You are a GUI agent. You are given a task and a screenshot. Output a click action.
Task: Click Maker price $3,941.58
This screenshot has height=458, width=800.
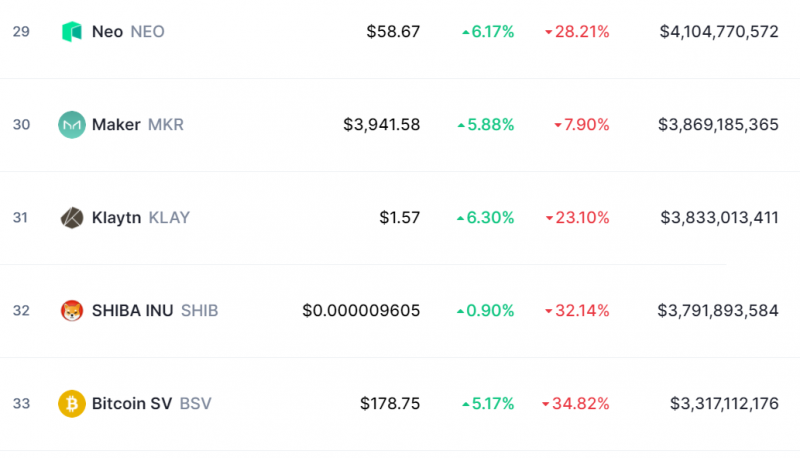(x=382, y=124)
